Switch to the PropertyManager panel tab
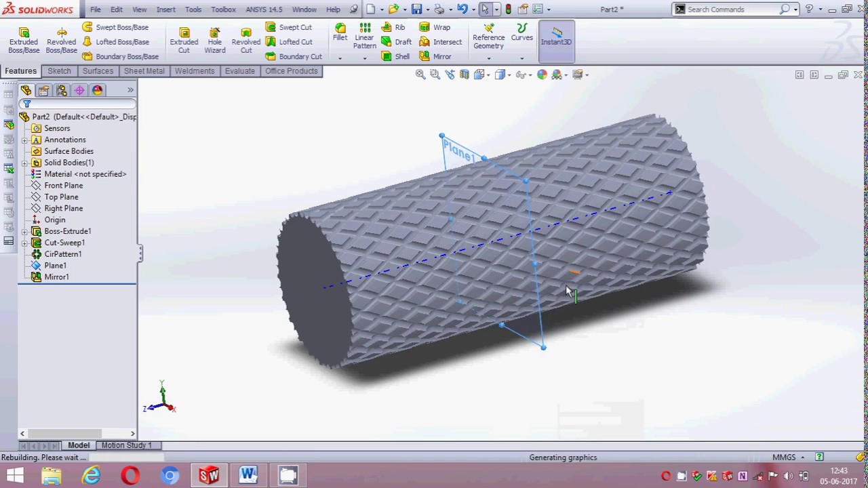This screenshot has height=488, width=868. 44,90
